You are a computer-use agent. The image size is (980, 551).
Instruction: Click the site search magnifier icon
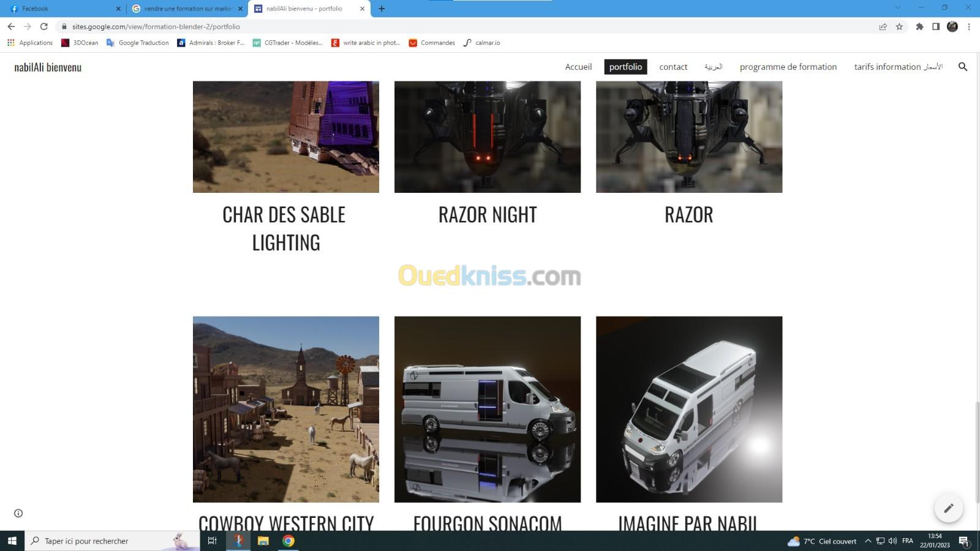click(x=962, y=67)
